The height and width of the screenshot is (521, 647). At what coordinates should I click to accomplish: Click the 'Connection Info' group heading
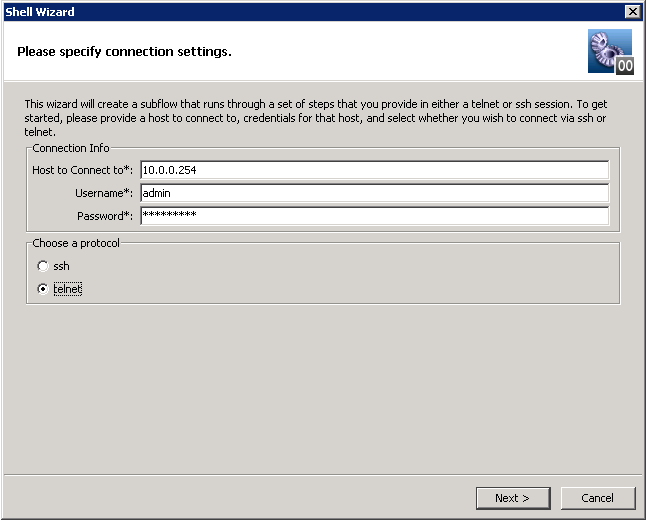tap(71, 148)
